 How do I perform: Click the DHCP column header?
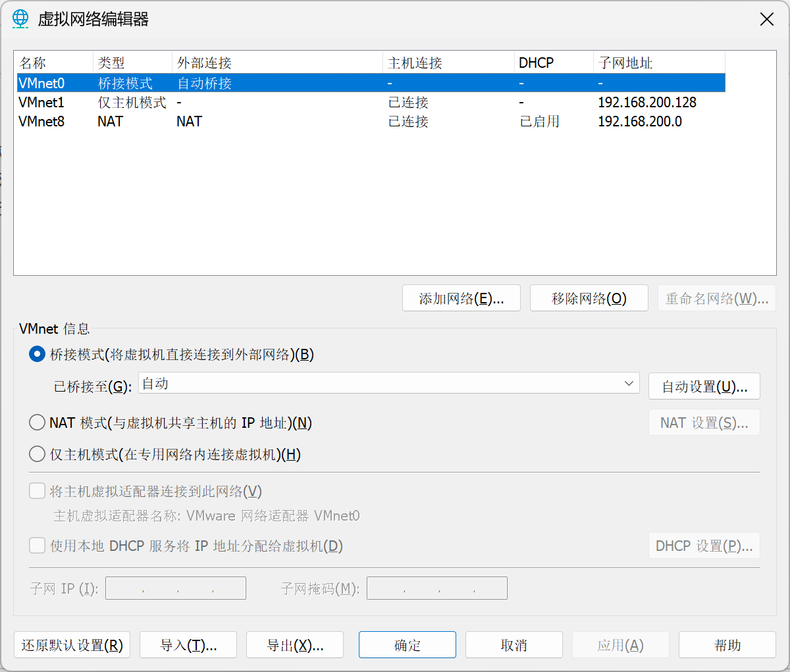tap(554, 63)
